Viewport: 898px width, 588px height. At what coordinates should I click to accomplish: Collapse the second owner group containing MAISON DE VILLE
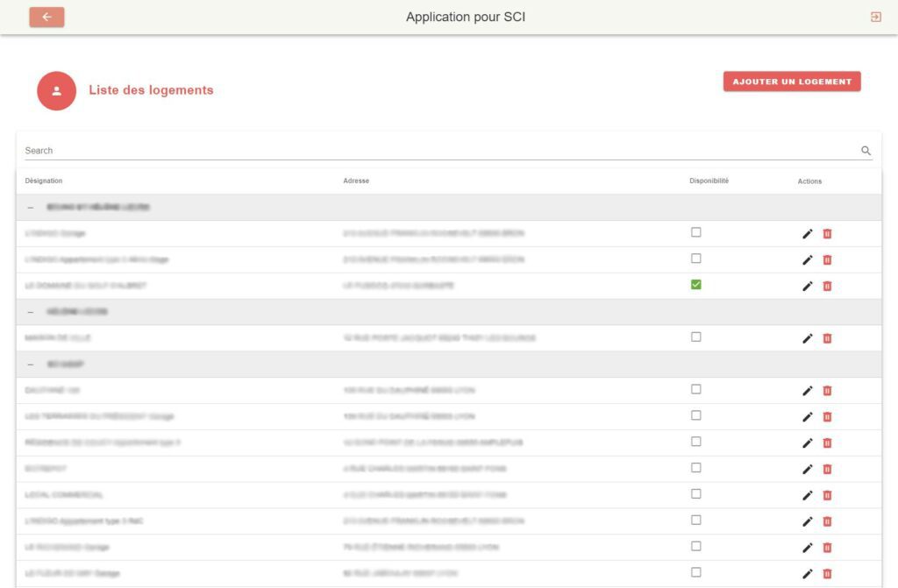(x=31, y=312)
